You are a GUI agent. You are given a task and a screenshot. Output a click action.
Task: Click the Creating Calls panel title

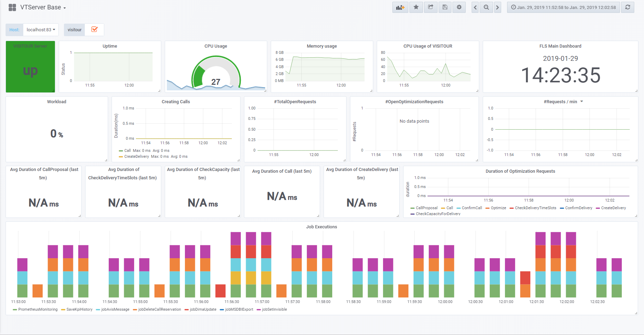[176, 102]
